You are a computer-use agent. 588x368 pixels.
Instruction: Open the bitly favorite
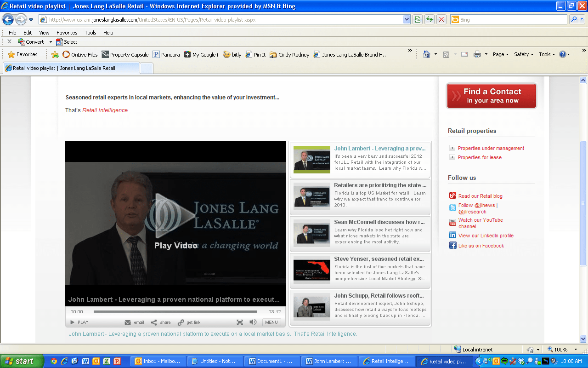(x=232, y=54)
